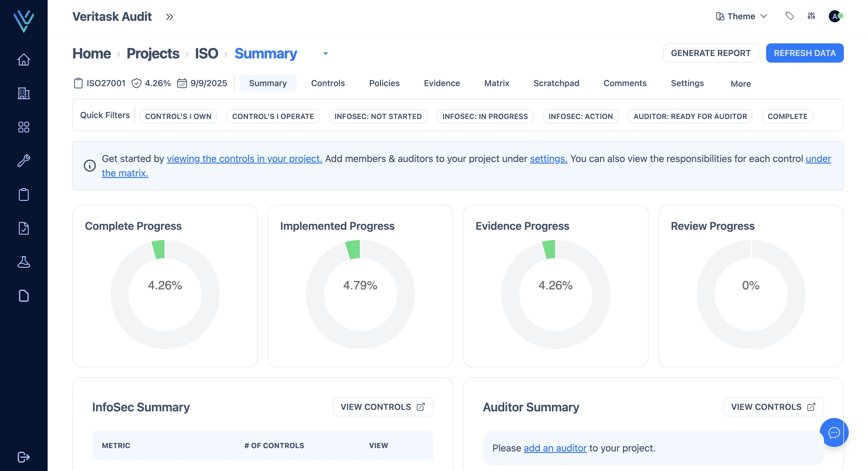Open the Home icon in the sidebar
The width and height of the screenshot is (868, 471).
pos(24,60)
